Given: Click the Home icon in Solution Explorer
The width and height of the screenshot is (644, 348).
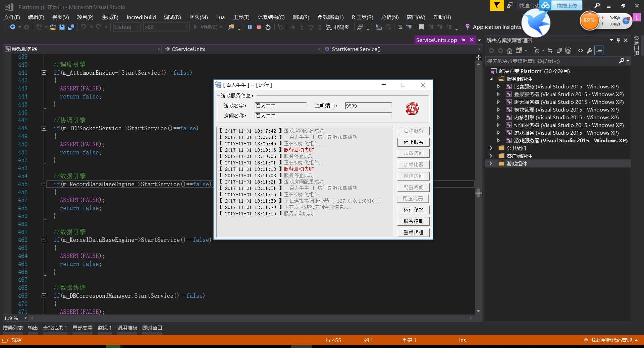Looking at the screenshot, I should click(509, 51).
